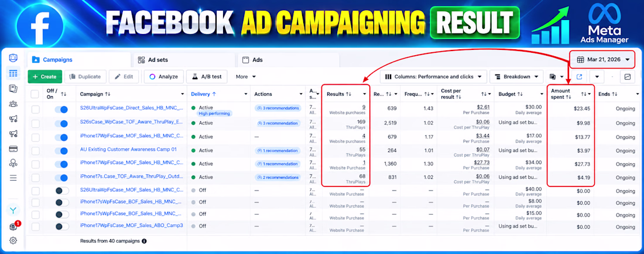This screenshot has width=644, height=254.
Task: Open the events manager connections icon
Action: (13, 163)
